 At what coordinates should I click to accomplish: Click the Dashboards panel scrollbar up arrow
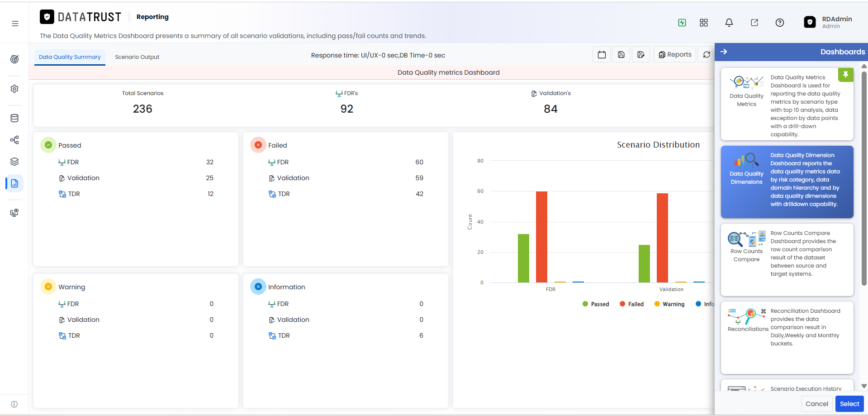[864, 66]
